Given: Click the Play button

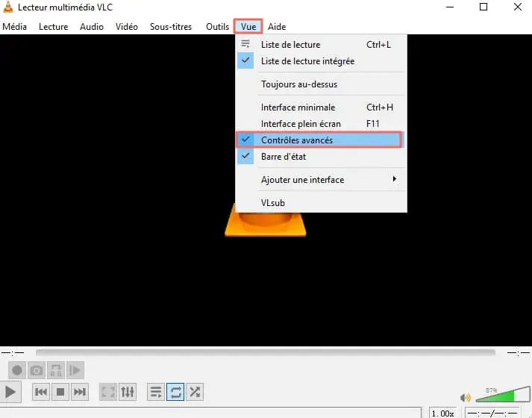Looking at the screenshot, I should pos(10,391).
